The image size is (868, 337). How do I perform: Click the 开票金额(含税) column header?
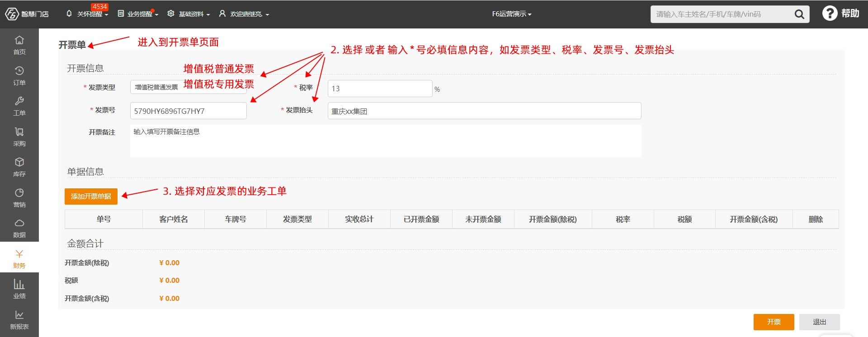pyautogui.click(x=754, y=219)
